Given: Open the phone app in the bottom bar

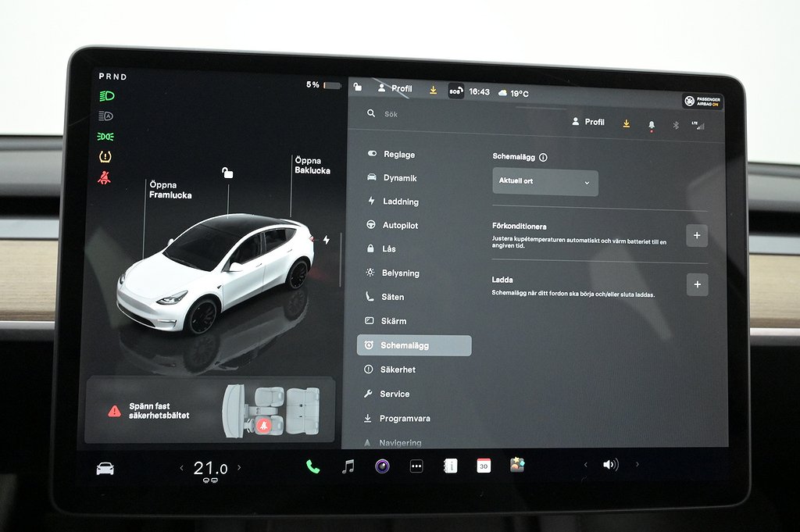Looking at the screenshot, I should click(x=312, y=466).
